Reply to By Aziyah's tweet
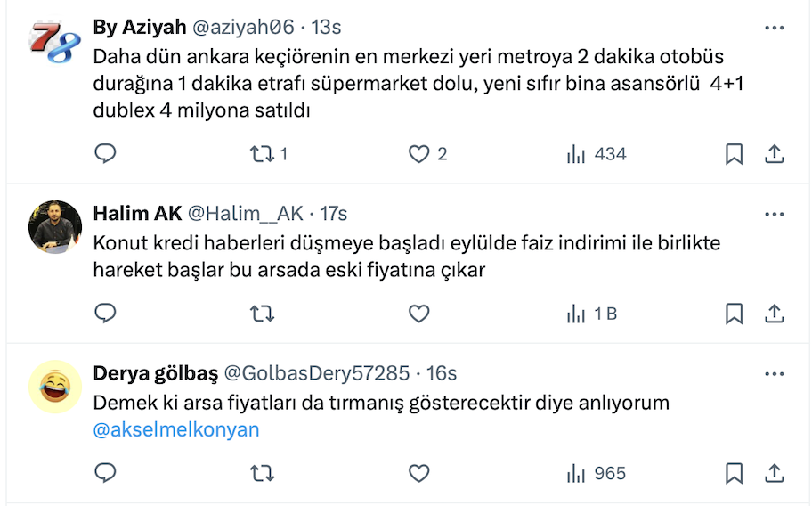 coord(106,154)
